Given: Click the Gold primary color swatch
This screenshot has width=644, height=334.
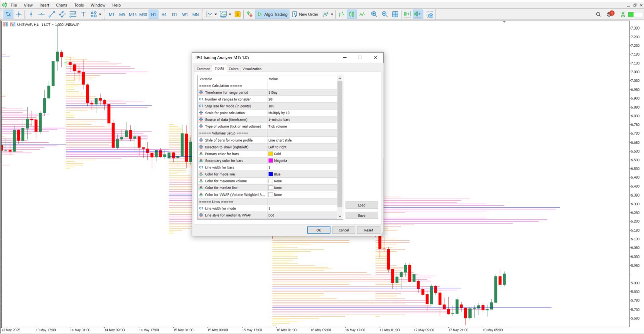Looking at the screenshot, I should pos(270,154).
